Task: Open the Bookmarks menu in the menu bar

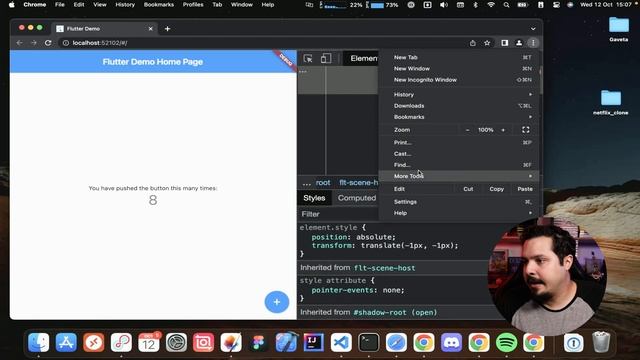Action: coord(159,4)
